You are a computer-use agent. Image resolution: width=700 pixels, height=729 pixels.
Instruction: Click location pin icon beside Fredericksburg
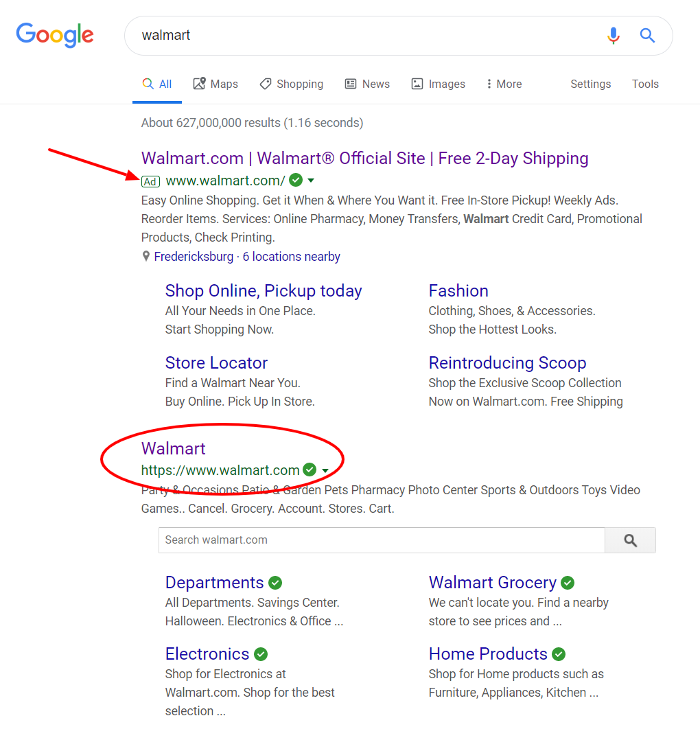146,256
